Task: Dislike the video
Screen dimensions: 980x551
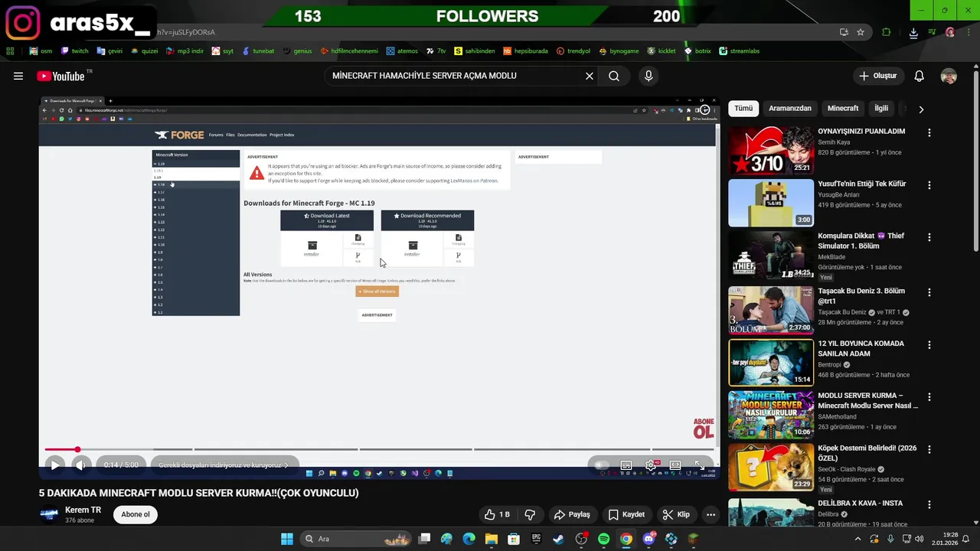Action: click(x=530, y=514)
